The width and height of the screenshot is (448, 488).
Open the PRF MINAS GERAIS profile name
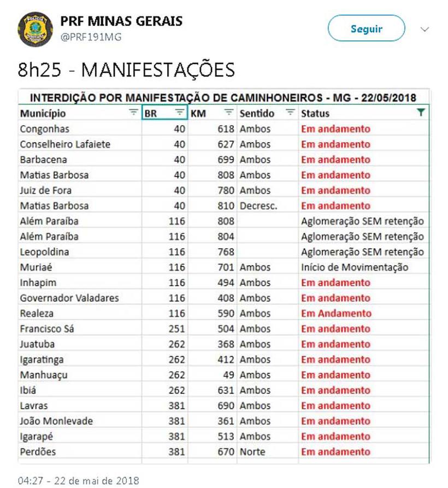click(x=121, y=22)
